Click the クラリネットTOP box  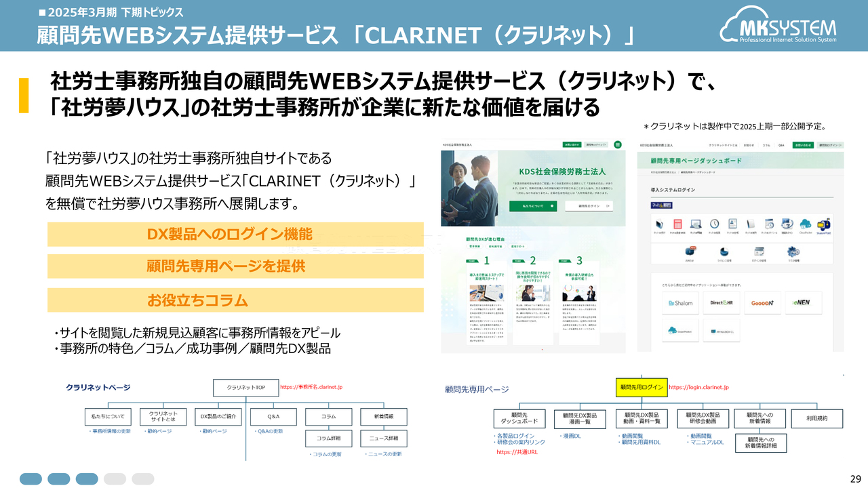tap(245, 388)
